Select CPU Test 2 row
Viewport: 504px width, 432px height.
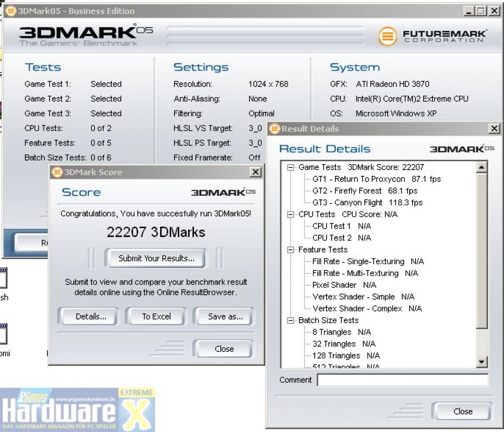[342, 238]
